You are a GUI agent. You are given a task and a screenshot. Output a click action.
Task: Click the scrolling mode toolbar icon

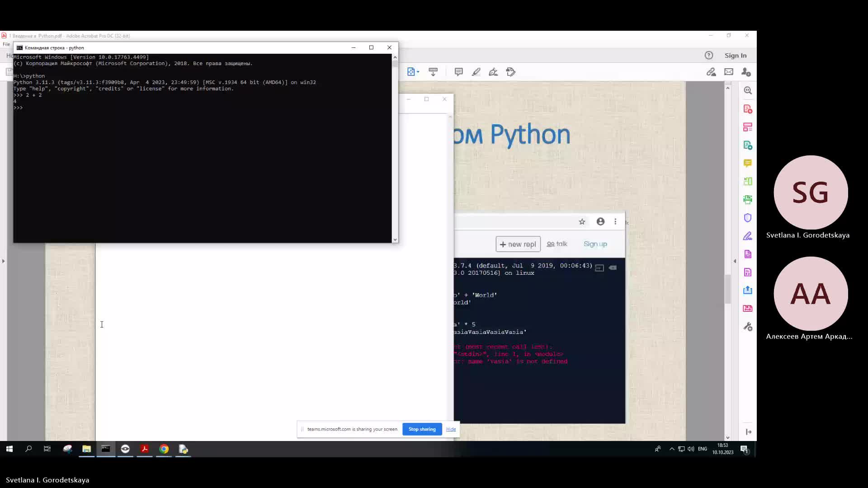coord(433,72)
